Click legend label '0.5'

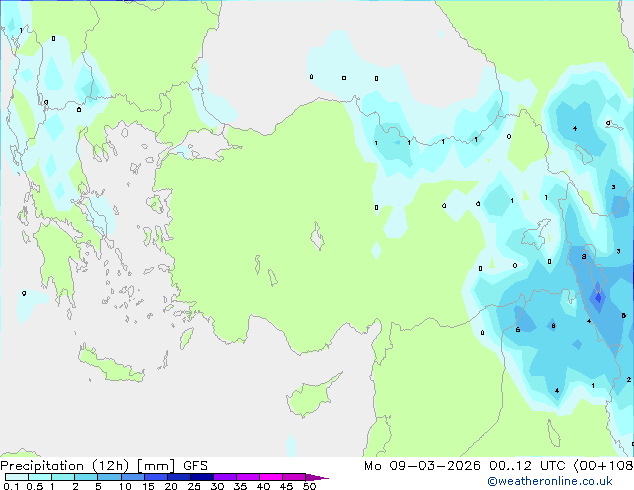[x=35, y=486]
